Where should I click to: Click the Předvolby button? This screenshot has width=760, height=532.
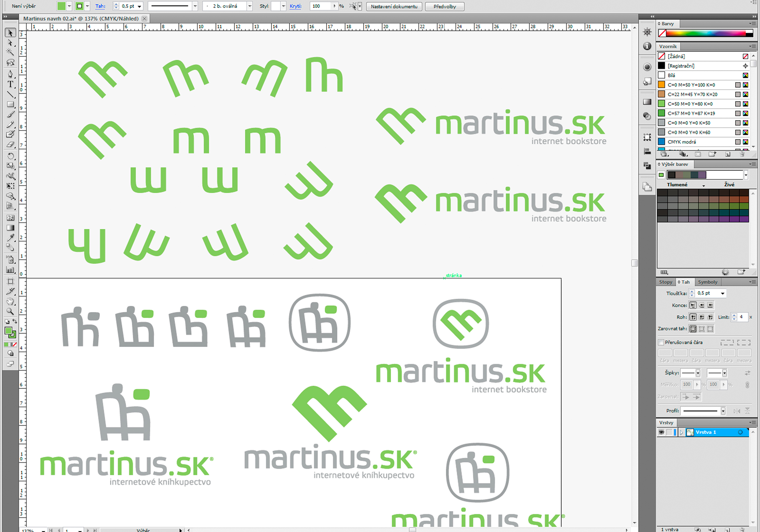click(444, 6)
